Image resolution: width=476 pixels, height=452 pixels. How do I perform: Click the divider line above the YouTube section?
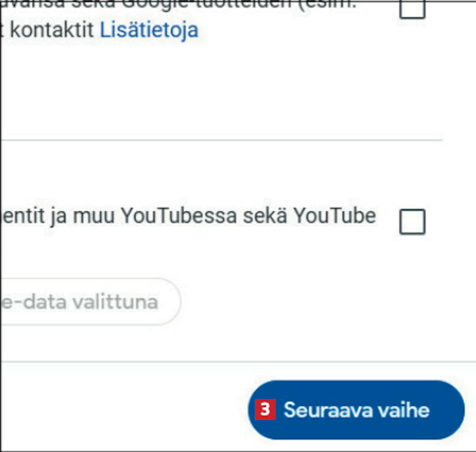click(x=221, y=140)
